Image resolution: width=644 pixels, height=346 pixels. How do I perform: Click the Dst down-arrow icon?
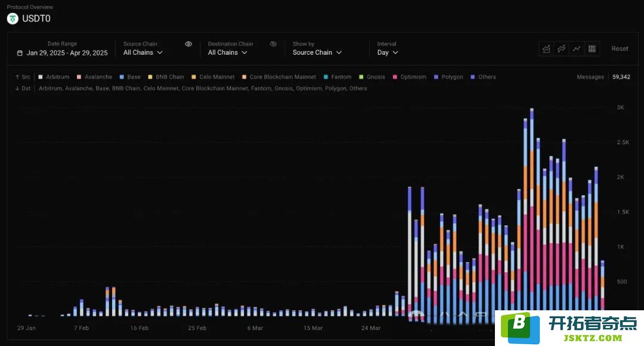tap(17, 88)
